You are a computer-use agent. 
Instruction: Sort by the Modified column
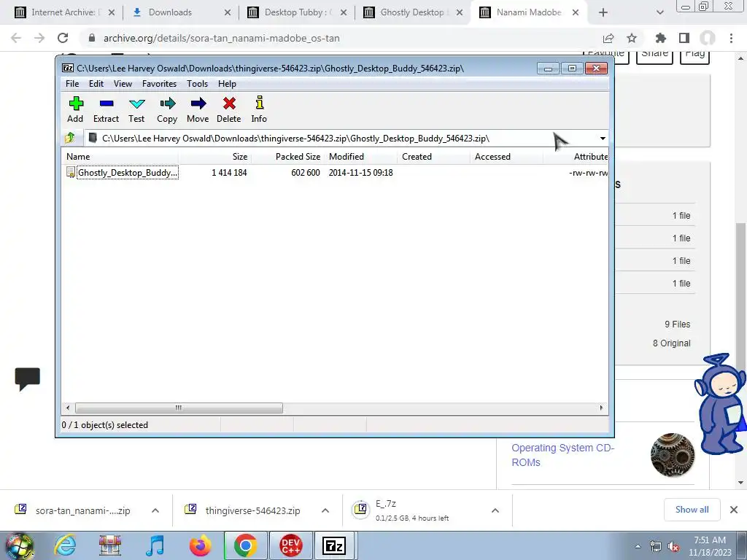point(360,157)
